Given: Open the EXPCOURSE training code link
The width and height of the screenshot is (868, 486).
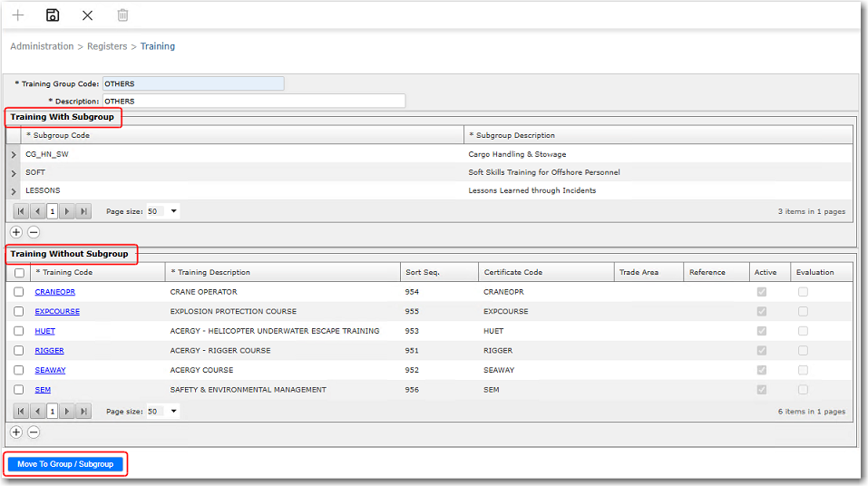Looking at the screenshot, I should (x=57, y=311).
